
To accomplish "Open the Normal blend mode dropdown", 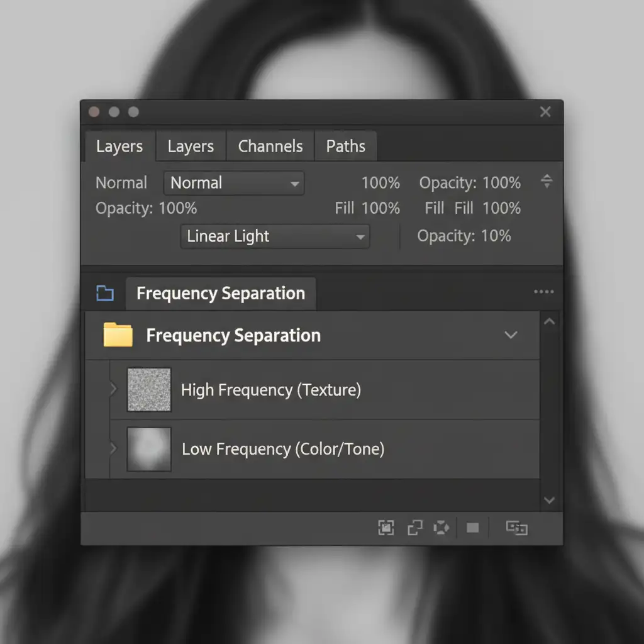I will coord(233,183).
